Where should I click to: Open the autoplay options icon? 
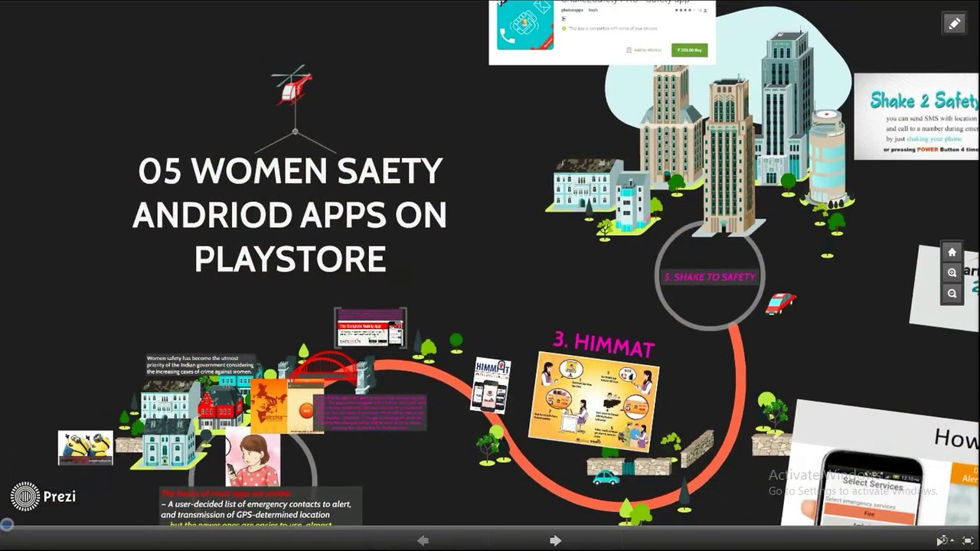click(x=944, y=540)
